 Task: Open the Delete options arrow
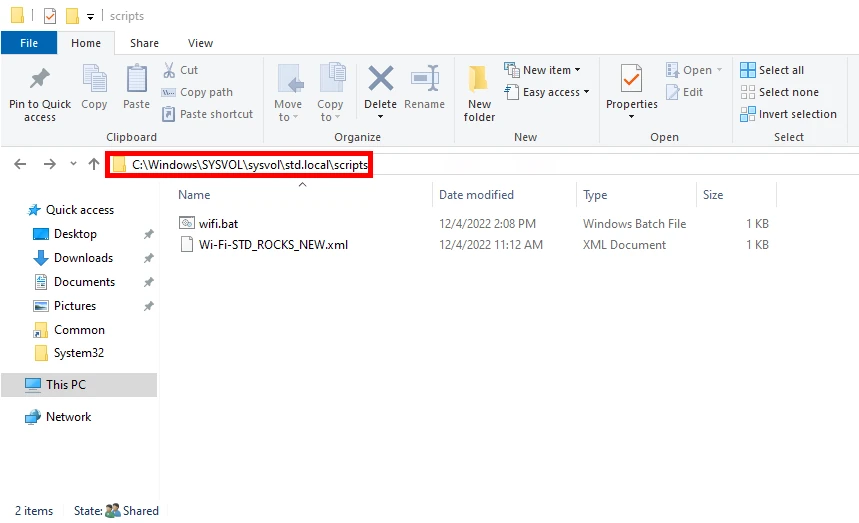[x=380, y=117]
